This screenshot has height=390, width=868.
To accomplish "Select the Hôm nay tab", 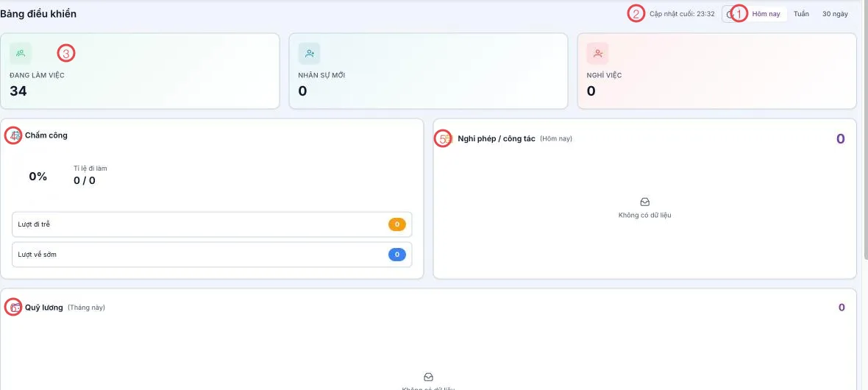I will point(766,14).
